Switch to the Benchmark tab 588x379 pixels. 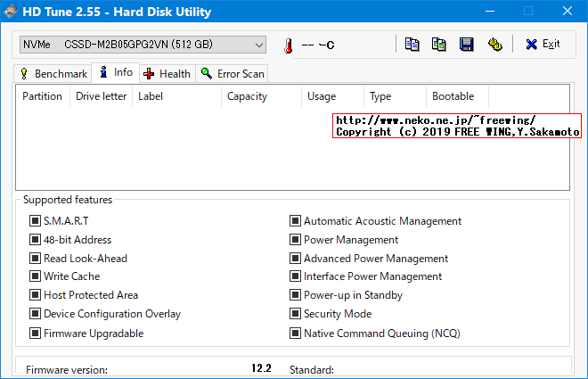point(53,73)
